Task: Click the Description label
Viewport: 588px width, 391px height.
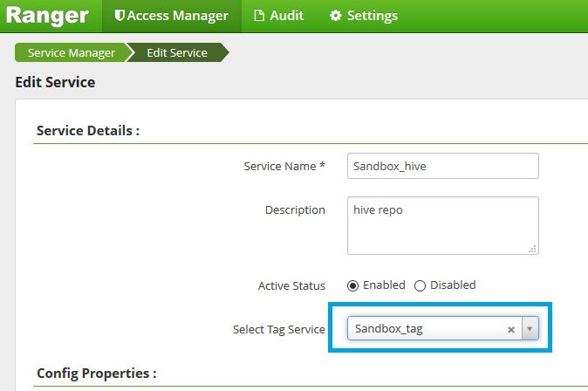Action: [295, 209]
